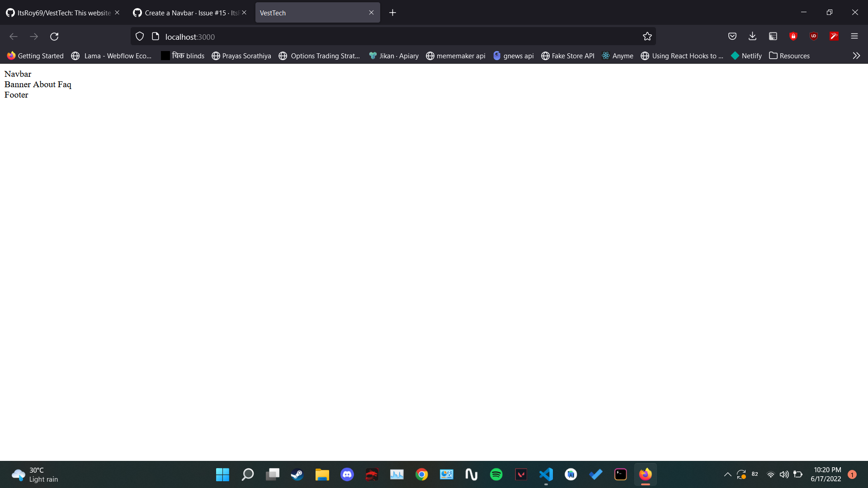868x488 pixels.
Task: Launch Visual Studio Code from taskbar
Action: (x=546, y=474)
